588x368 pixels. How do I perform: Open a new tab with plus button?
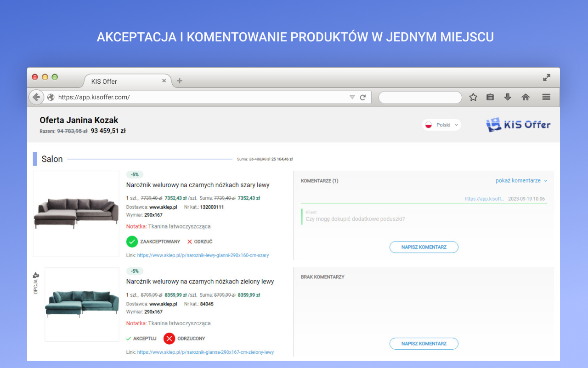click(x=180, y=81)
